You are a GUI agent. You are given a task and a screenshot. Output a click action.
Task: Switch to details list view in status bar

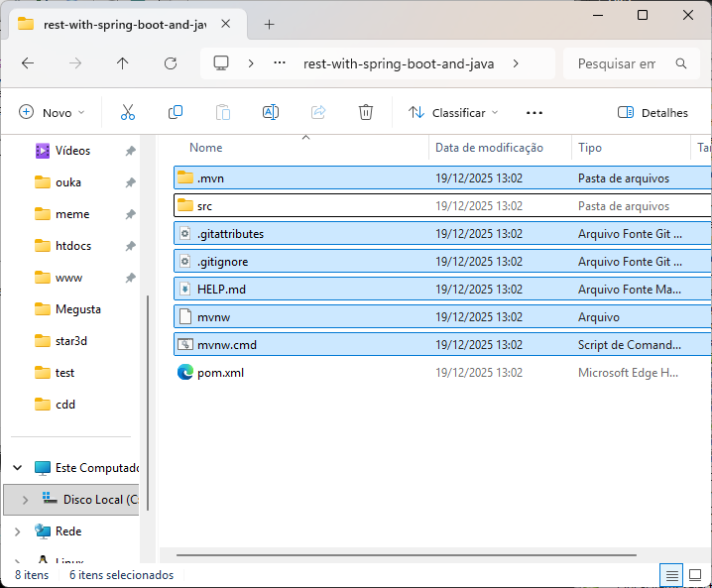671,575
